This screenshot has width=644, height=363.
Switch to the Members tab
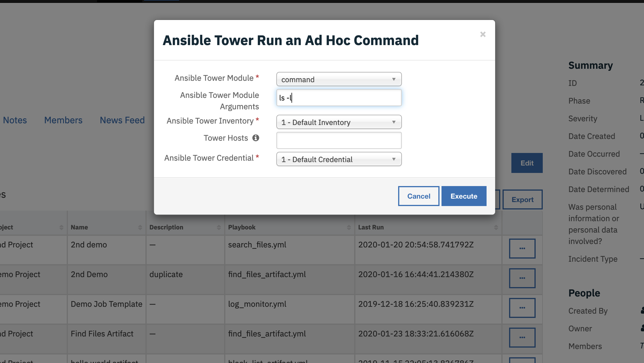click(x=63, y=120)
